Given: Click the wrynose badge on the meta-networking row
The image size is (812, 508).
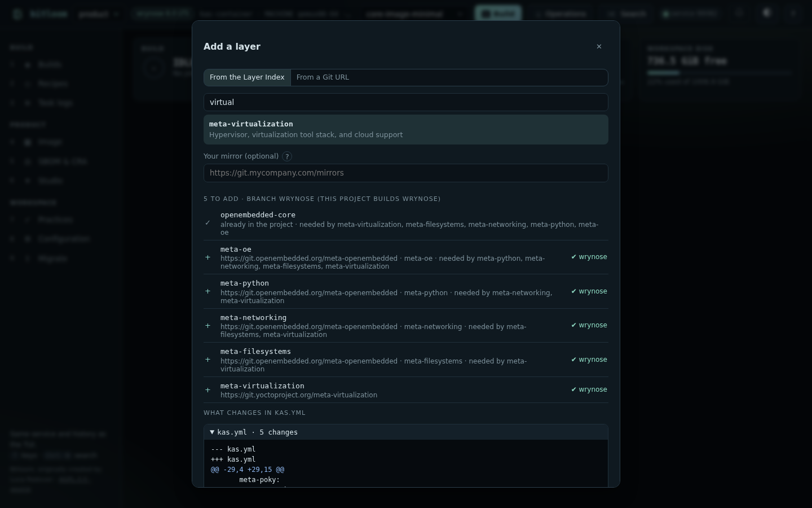Looking at the screenshot, I should click(x=589, y=325).
